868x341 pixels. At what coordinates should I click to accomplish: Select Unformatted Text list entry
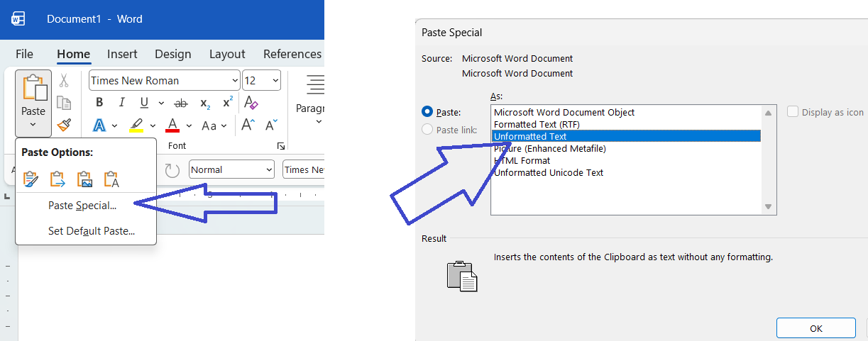click(x=626, y=136)
